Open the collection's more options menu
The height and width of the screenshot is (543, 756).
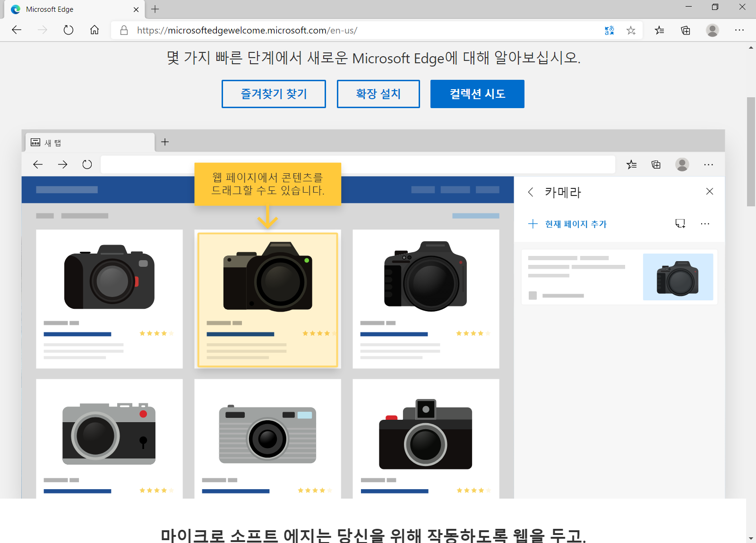coord(705,223)
